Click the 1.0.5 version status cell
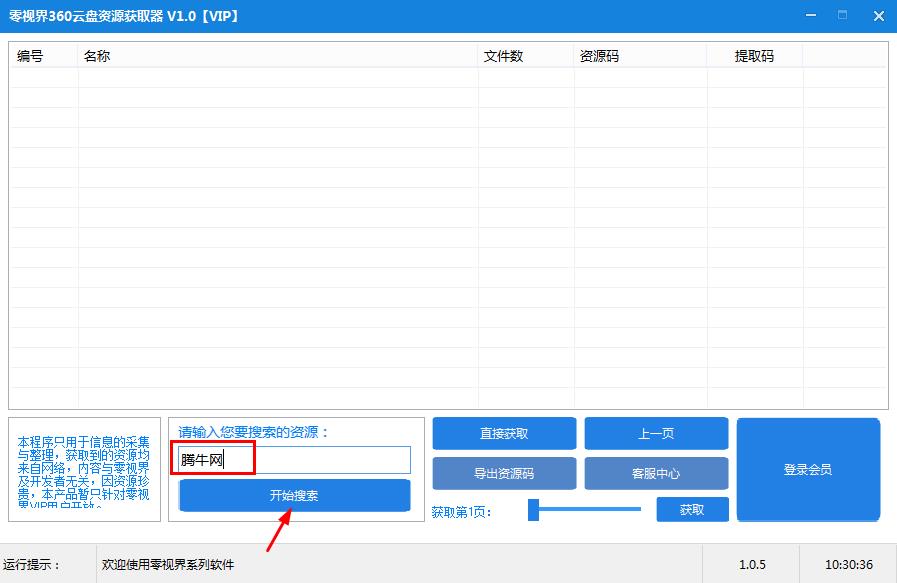This screenshot has height=583, width=897. (x=752, y=565)
